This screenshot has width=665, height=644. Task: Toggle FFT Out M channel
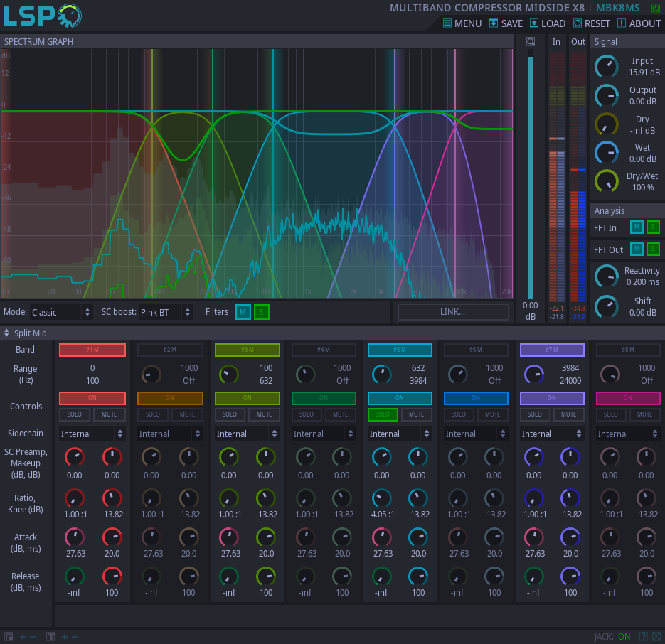[x=637, y=249]
